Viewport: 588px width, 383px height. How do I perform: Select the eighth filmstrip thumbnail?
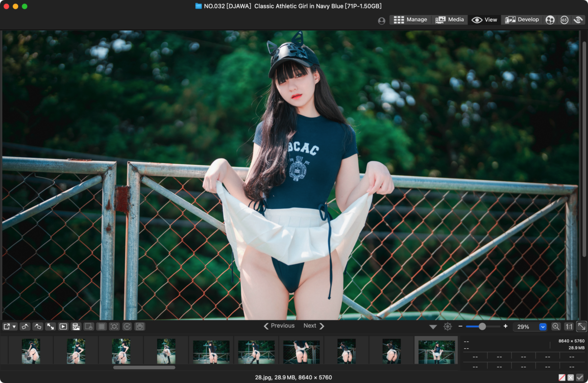(346, 351)
